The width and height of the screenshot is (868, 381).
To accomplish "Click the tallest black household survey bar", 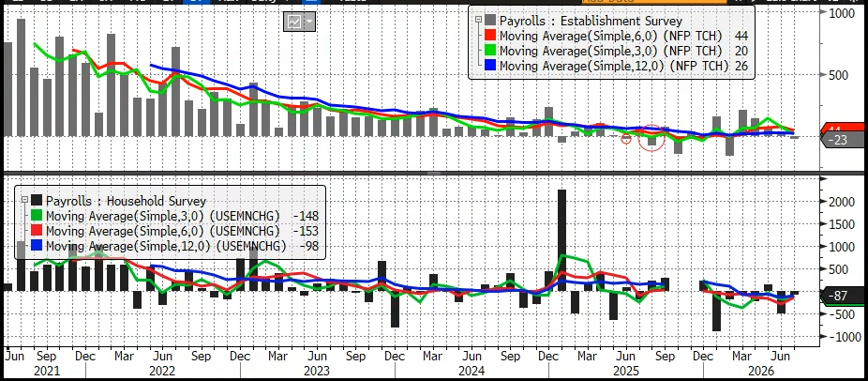I will point(561,240).
